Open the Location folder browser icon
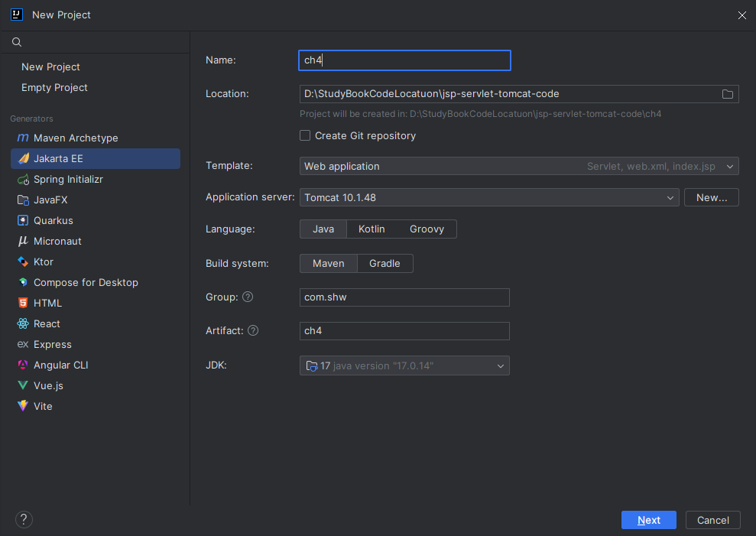Image resolution: width=756 pixels, height=536 pixels. click(x=727, y=93)
